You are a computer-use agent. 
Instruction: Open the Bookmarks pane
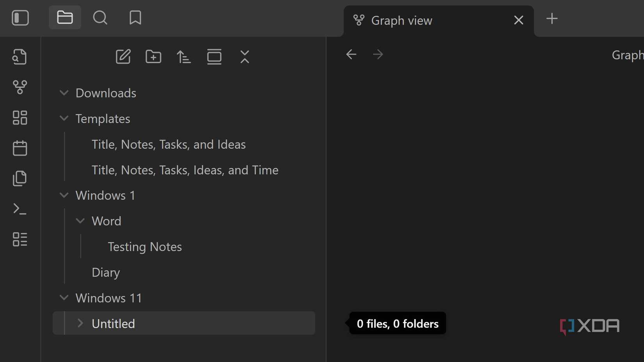tap(135, 18)
